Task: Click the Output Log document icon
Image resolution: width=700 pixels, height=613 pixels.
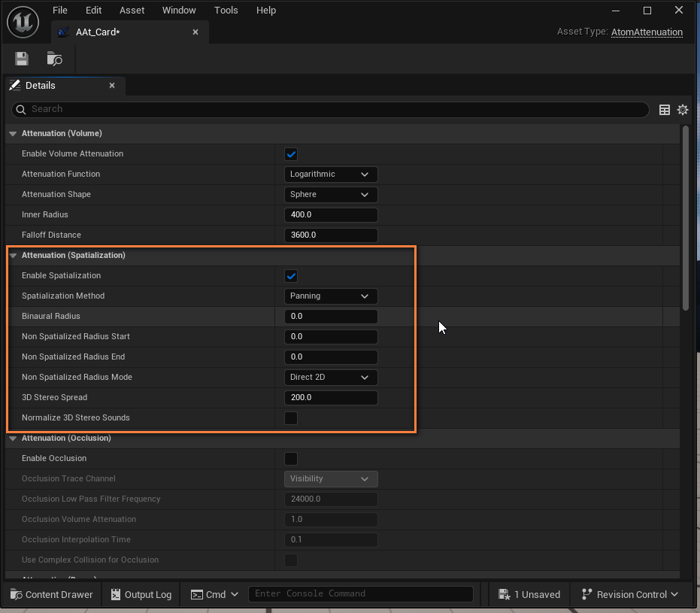Action: tap(116, 594)
